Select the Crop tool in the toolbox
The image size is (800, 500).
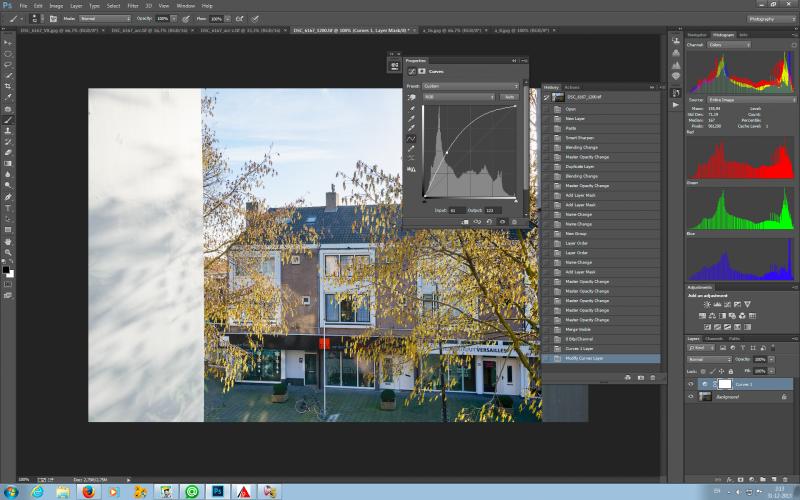click(x=8, y=86)
